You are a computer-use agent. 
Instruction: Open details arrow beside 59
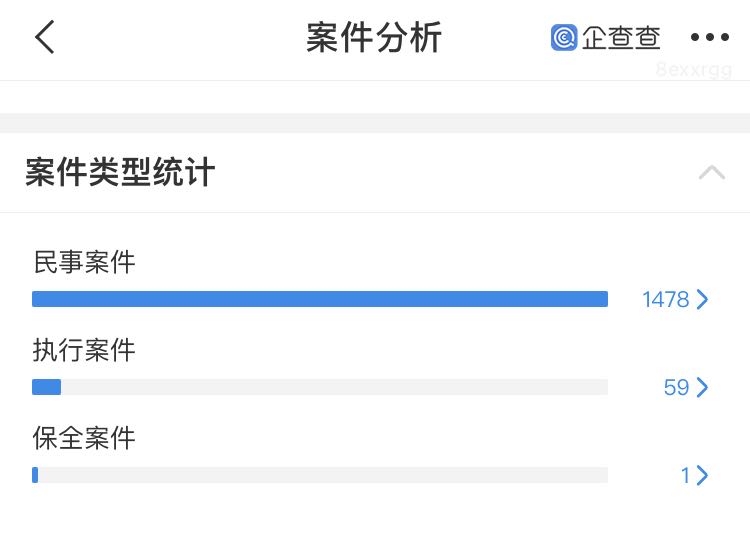703,387
